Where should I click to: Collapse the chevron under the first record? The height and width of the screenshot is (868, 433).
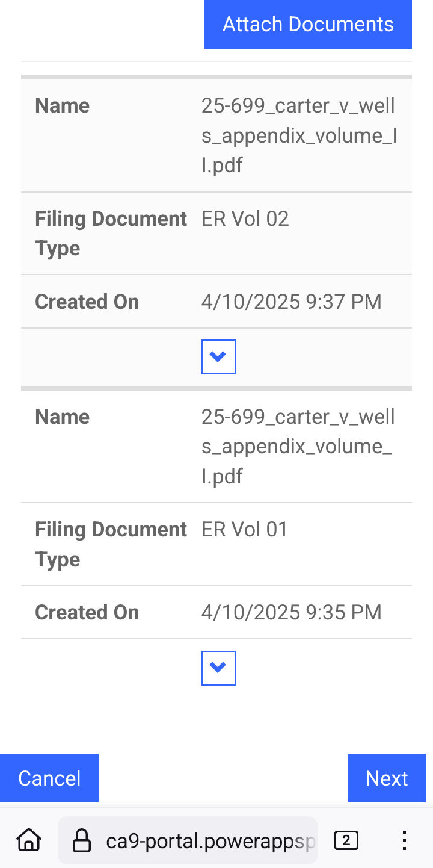218,357
